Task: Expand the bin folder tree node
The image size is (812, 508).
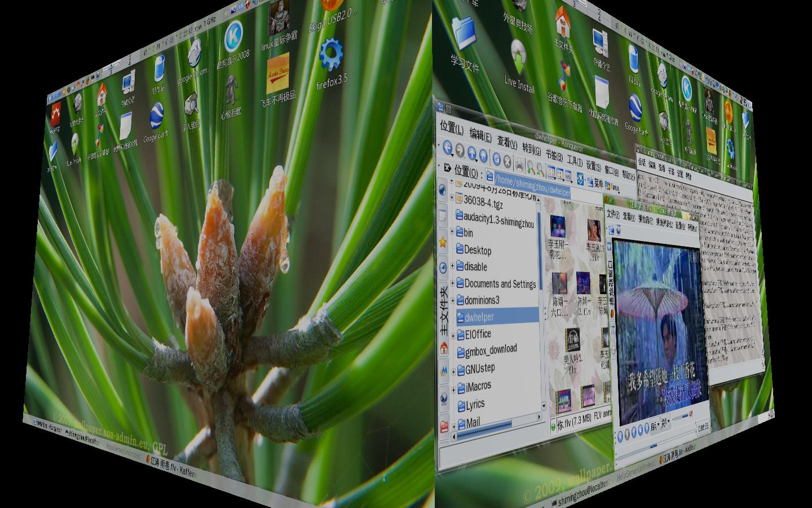Action: click(x=452, y=230)
